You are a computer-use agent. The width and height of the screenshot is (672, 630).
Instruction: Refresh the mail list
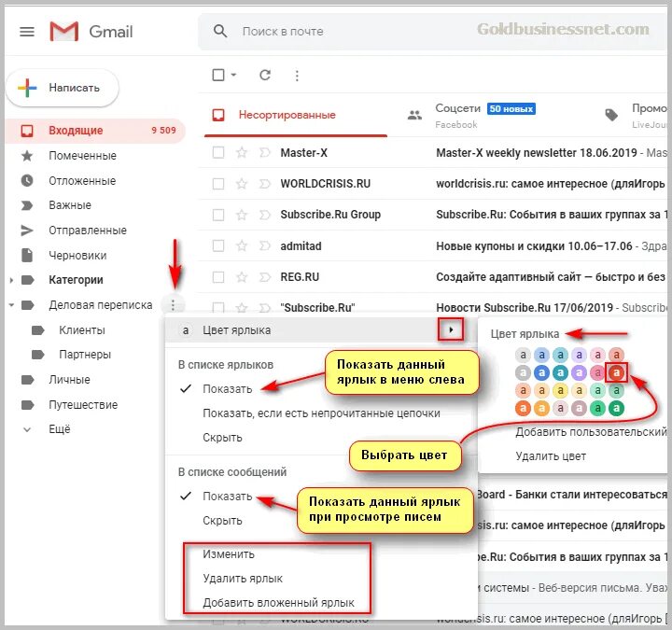point(265,75)
